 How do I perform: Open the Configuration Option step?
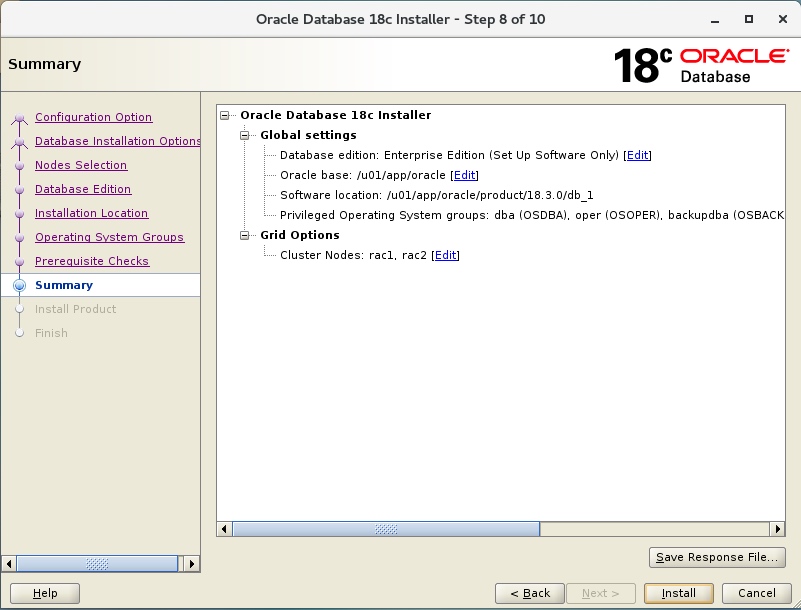tap(93, 117)
